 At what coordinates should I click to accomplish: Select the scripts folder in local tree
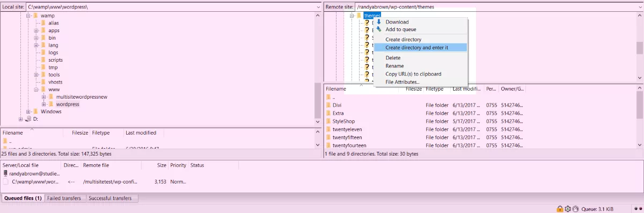pos(56,60)
